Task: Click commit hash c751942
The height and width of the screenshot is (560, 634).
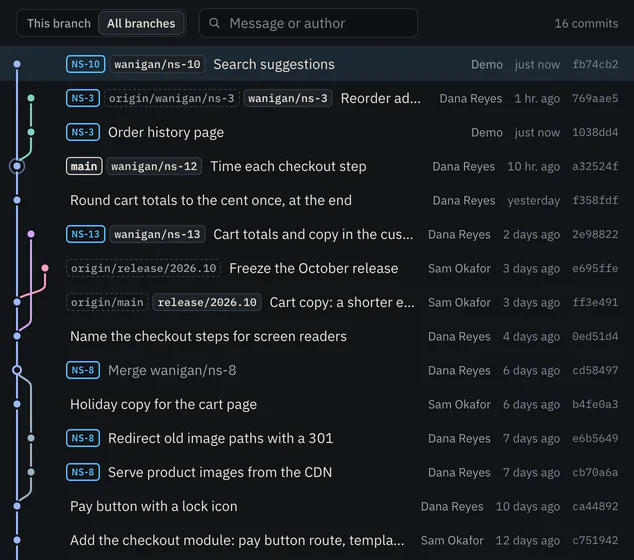Action: (x=595, y=540)
